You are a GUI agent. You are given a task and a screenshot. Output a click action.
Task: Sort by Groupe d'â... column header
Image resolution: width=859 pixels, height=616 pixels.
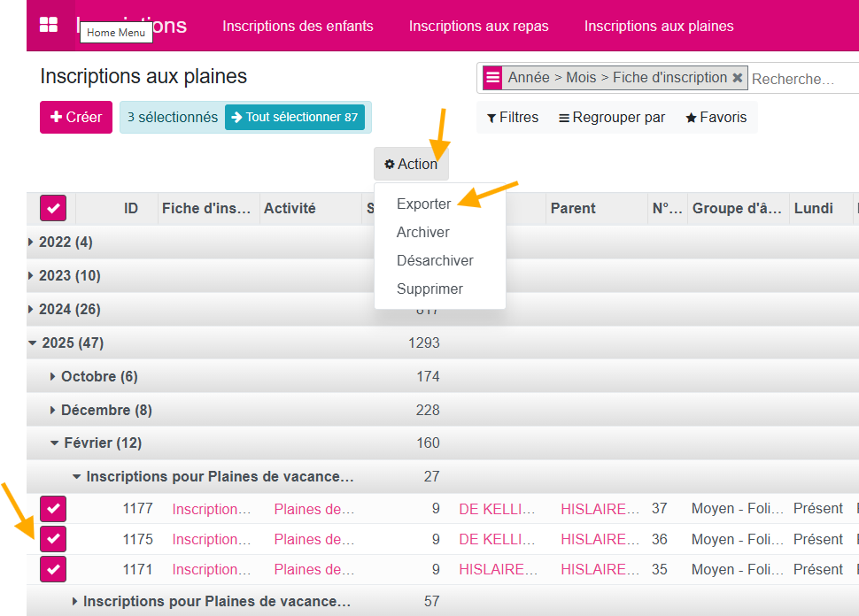pos(737,208)
